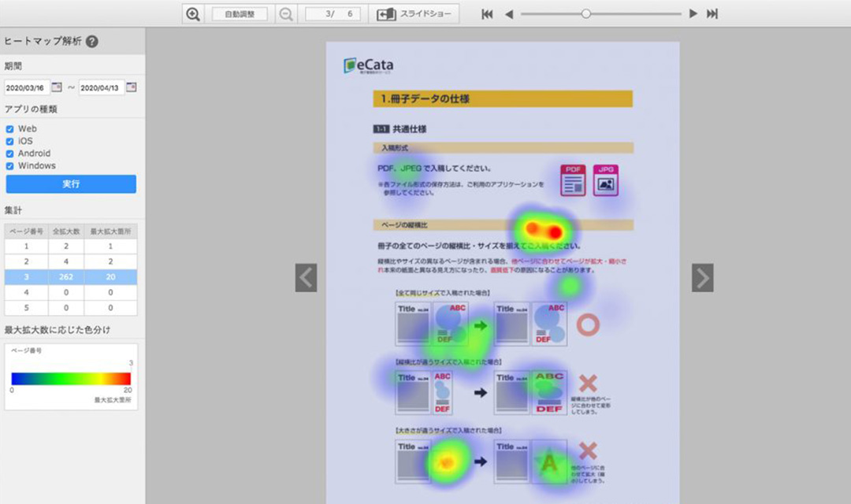Open the heatmap analysis help icon

tap(92, 41)
